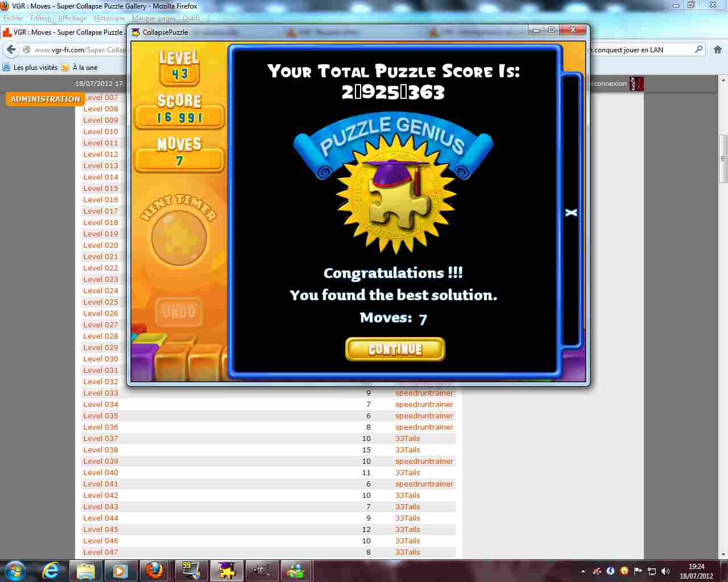Open the Fichier menu
The height and width of the screenshot is (582, 728).
pyautogui.click(x=14, y=18)
